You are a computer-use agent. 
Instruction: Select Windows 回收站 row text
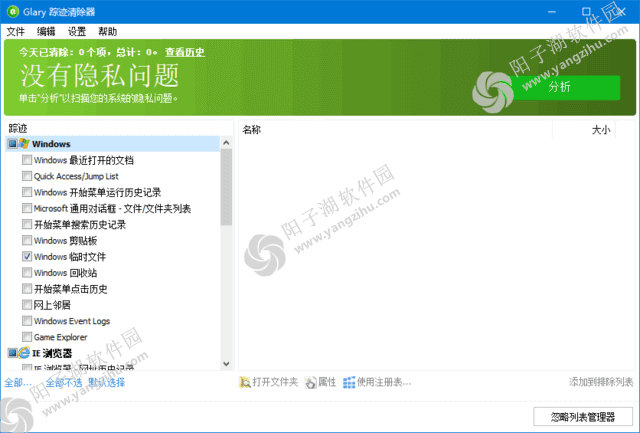[65, 273]
